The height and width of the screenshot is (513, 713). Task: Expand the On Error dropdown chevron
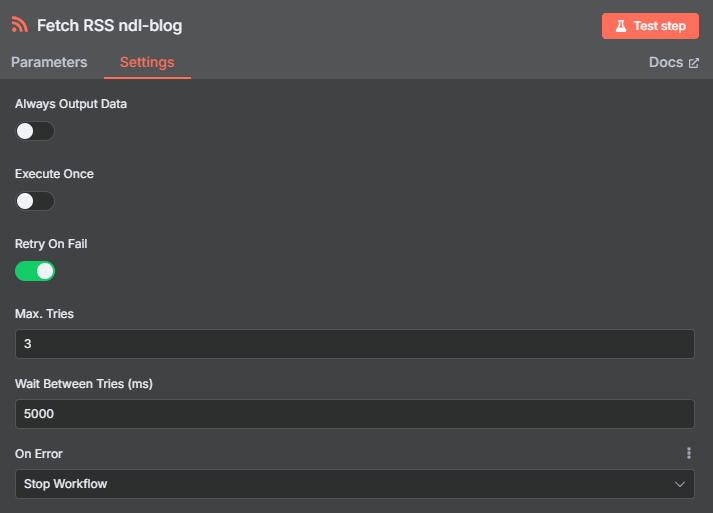point(680,484)
